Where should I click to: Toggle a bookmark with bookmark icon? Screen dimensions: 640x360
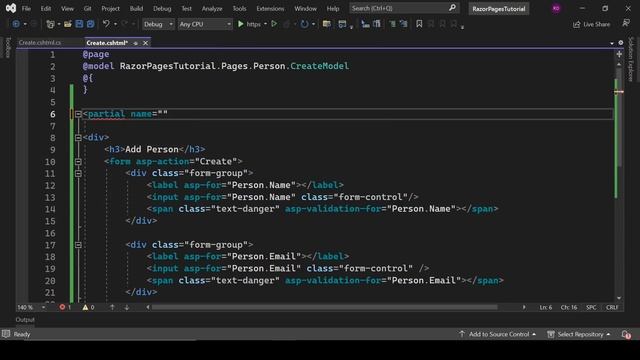click(x=419, y=24)
